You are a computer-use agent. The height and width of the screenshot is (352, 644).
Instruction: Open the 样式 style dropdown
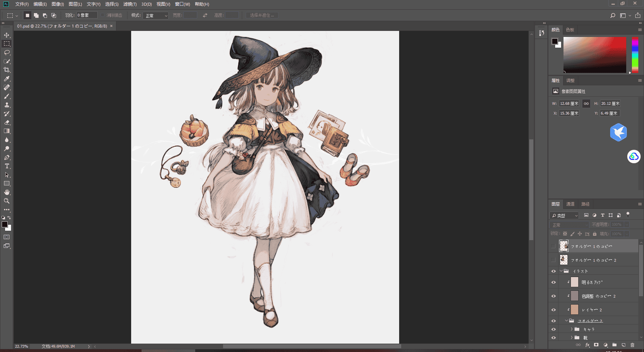click(x=156, y=15)
